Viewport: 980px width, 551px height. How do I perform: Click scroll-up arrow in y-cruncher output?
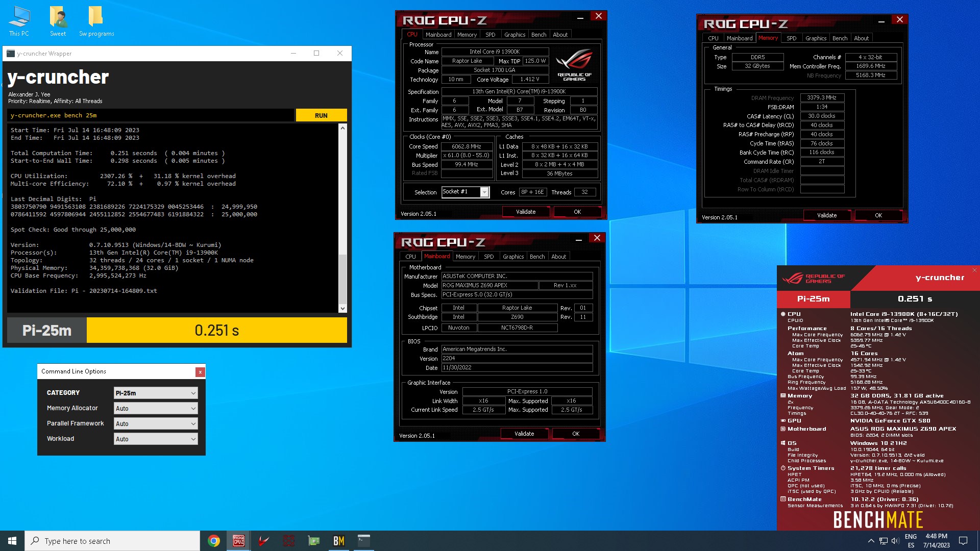click(342, 128)
